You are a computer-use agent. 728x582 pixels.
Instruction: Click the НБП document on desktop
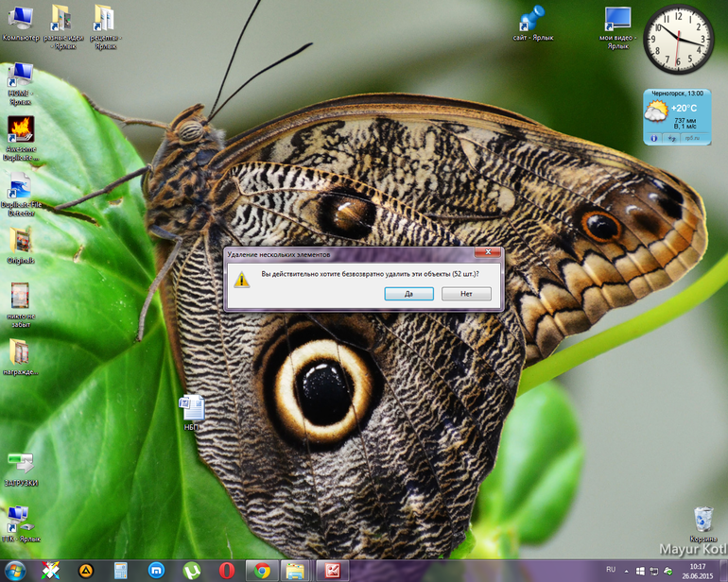pos(191,407)
